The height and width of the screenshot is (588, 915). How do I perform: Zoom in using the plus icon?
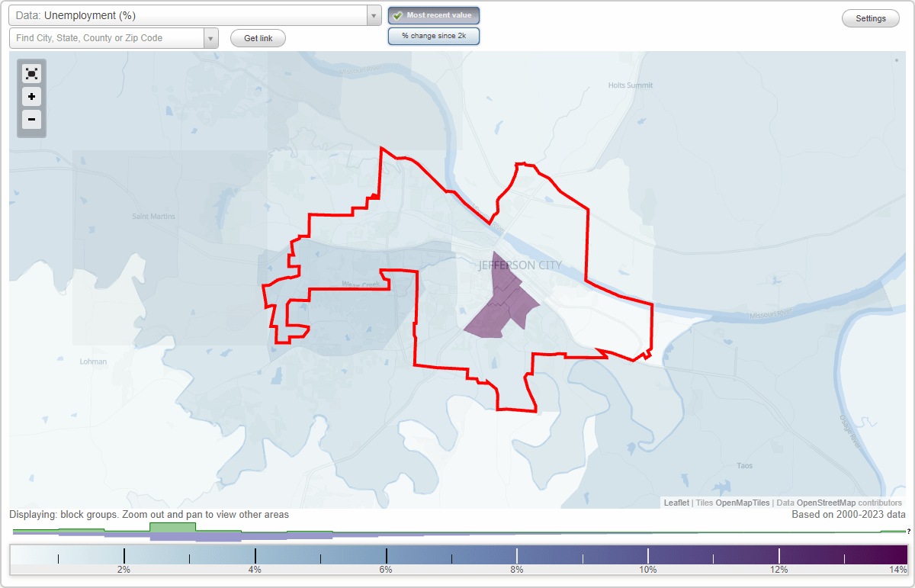(x=31, y=96)
